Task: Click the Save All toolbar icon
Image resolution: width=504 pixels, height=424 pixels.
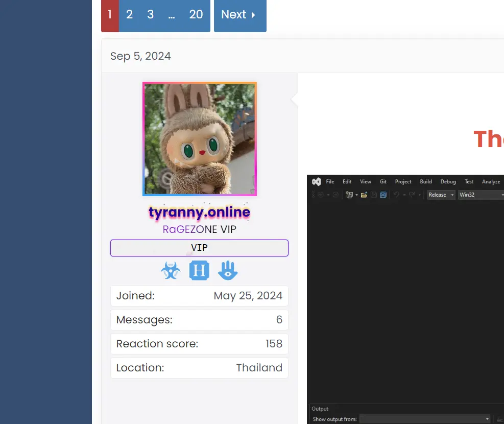Action: click(383, 195)
